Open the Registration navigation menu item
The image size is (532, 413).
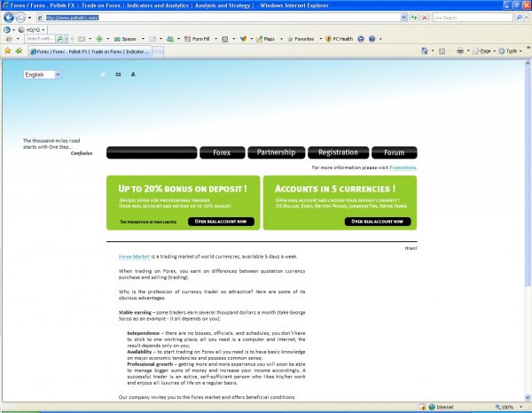pos(338,152)
